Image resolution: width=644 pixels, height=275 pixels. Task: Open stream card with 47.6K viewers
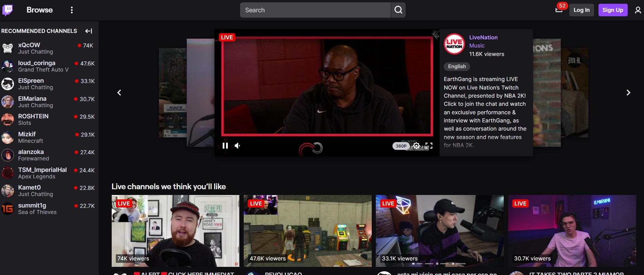tap(308, 231)
